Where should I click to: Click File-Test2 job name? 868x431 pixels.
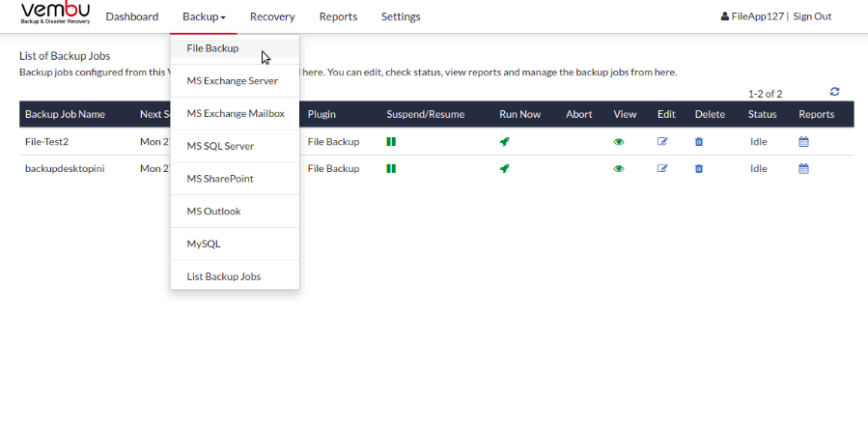pyautogui.click(x=46, y=142)
